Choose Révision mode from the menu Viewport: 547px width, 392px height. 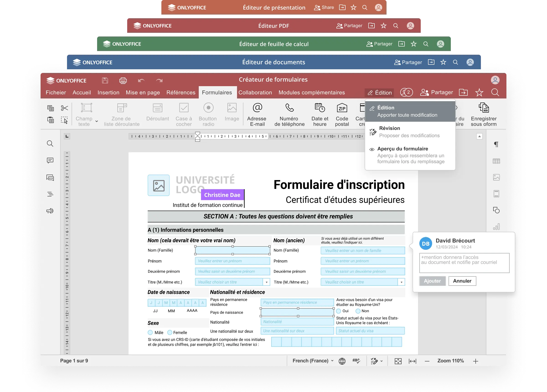(410, 132)
